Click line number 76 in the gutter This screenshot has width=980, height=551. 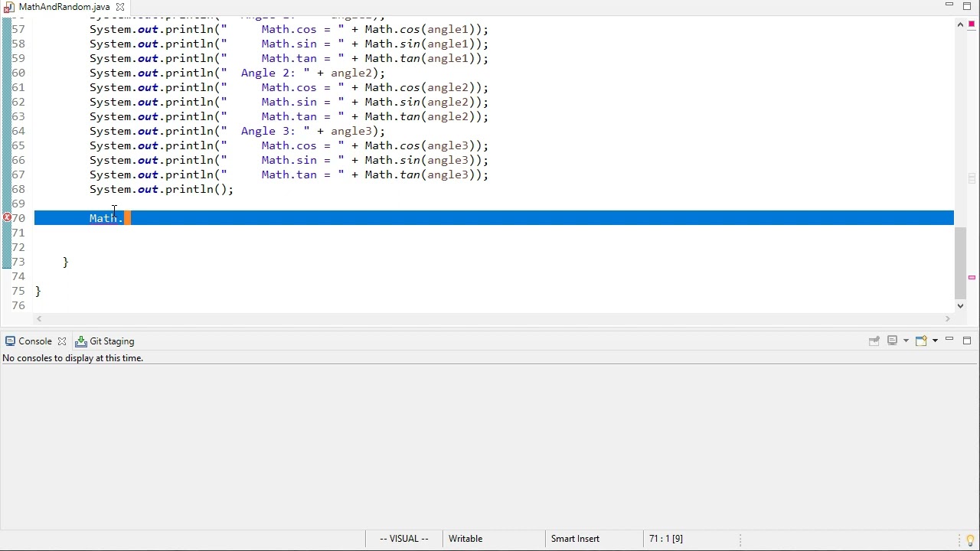18,305
